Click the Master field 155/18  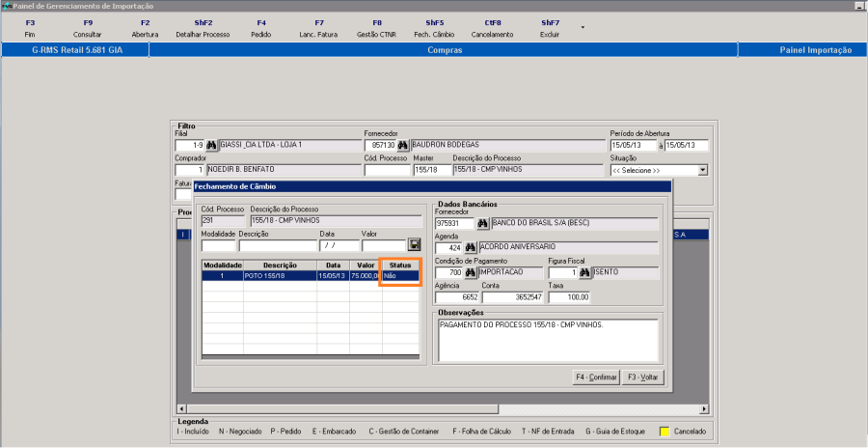pyautogui.click(x=432, y=170)
